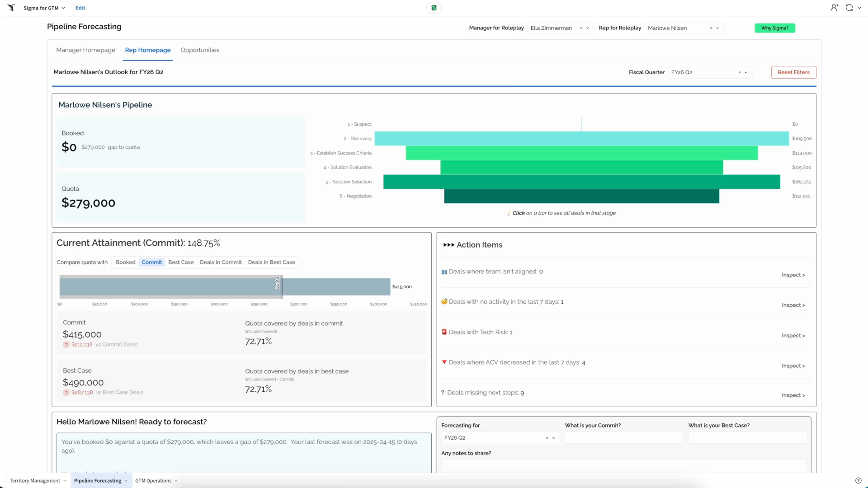Click the Reset Filters button
The height and width of the screenshot is (488, 868).
coord(793,72)
